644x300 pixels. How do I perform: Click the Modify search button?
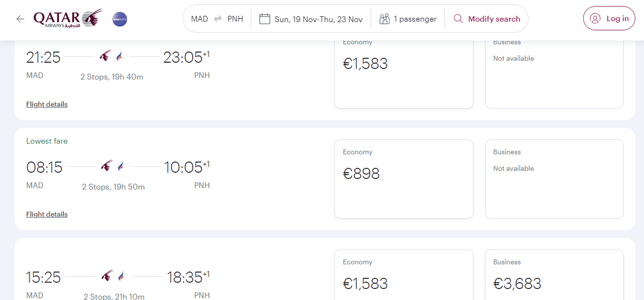487,19
